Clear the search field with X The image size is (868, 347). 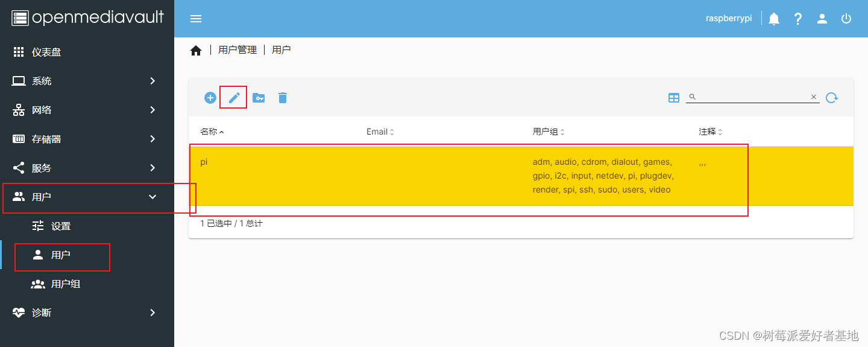click(813, 97)
